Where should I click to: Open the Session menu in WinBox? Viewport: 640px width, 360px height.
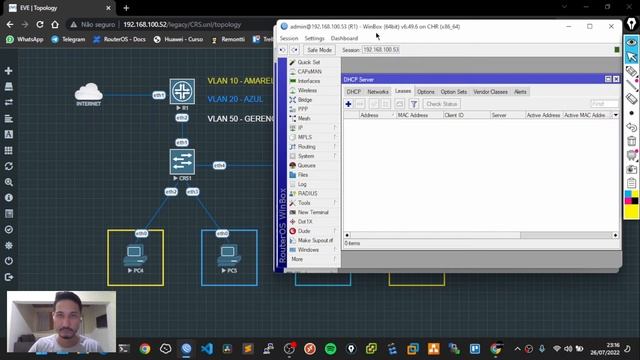289,38
